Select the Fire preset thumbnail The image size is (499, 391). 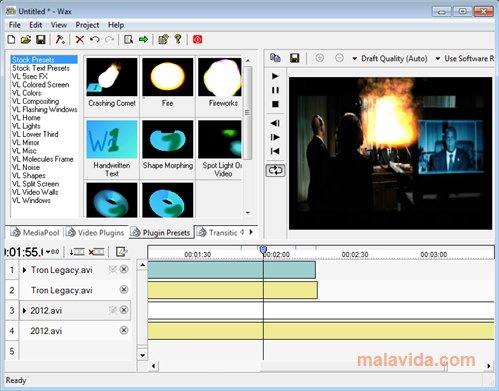[168, 77]
